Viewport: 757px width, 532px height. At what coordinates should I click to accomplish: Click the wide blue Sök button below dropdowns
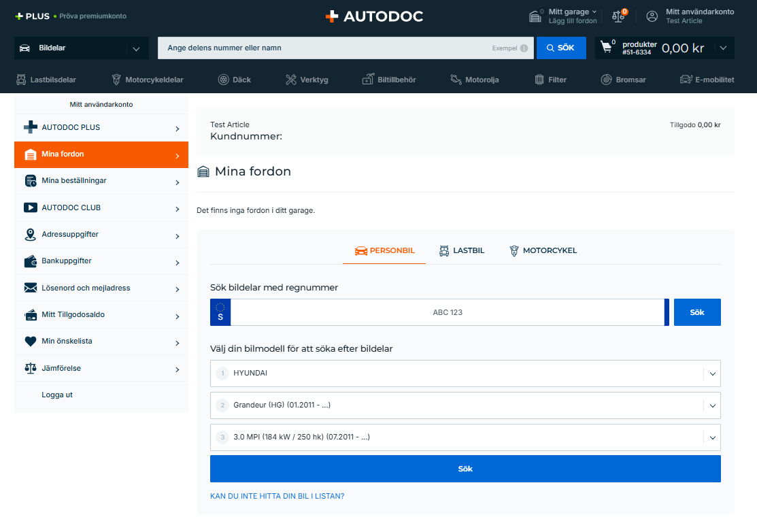pos(465,469)
